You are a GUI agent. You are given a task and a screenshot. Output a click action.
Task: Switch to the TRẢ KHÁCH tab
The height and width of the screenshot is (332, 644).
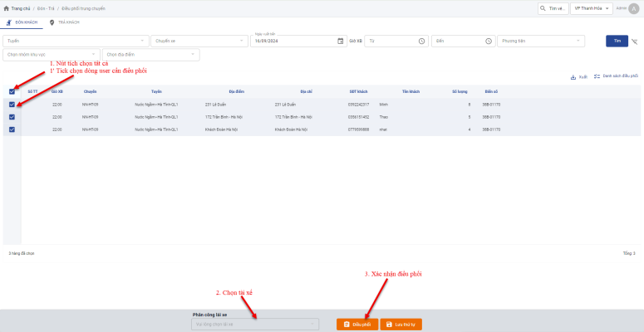[65, 22]
